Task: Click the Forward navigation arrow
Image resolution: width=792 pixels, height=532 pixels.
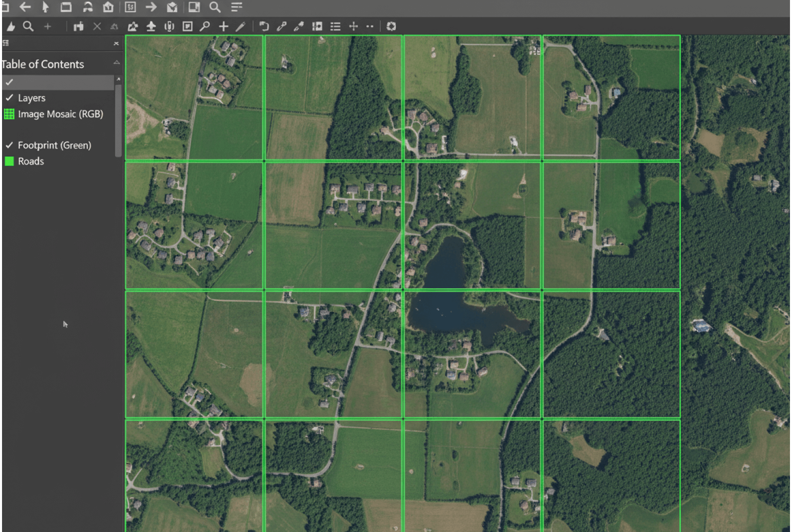Action: tap(151, 7)
